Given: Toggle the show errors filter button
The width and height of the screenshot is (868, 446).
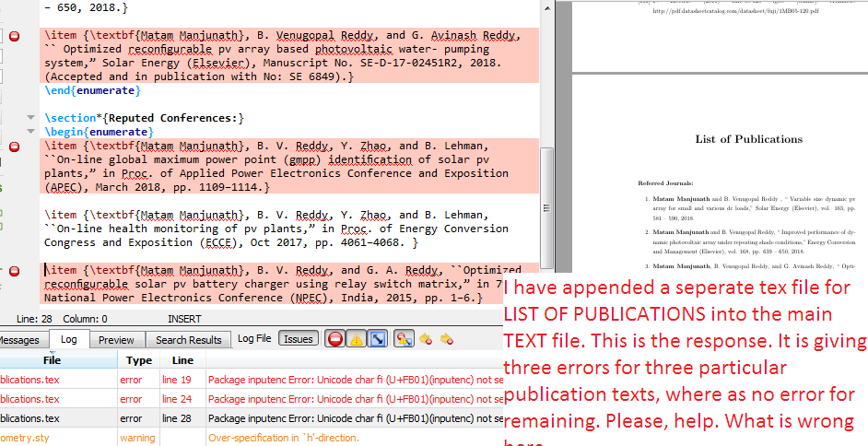Looking at the screenshot, I should (334, 339).
